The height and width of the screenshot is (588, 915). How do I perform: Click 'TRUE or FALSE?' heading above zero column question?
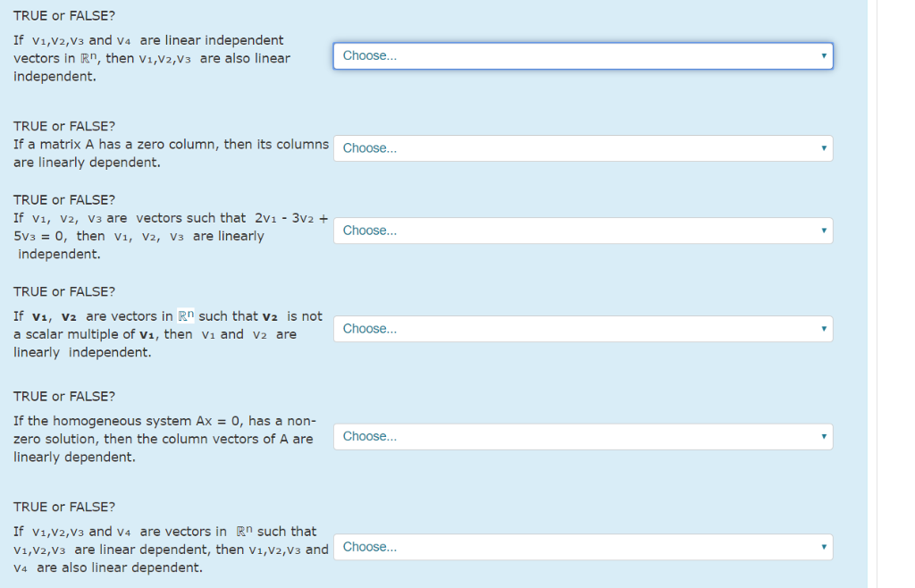coord(64,126)
